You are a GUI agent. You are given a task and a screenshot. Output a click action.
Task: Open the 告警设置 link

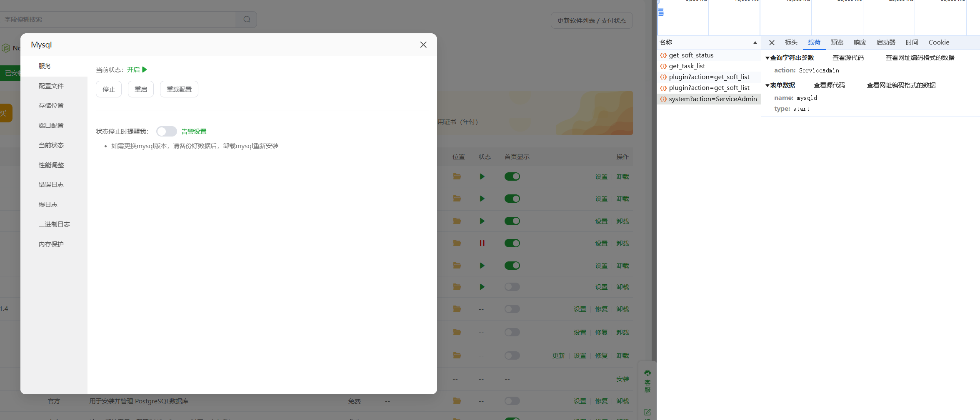pos(194,132)
